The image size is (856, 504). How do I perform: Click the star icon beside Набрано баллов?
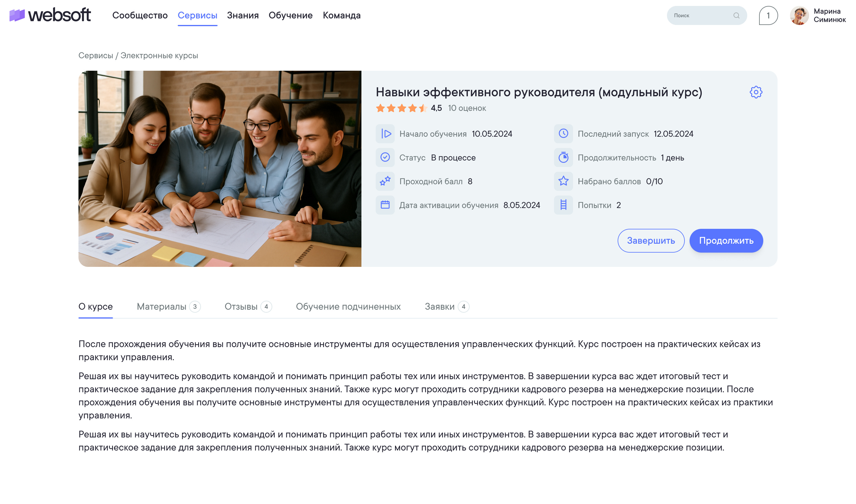[564, 181]
